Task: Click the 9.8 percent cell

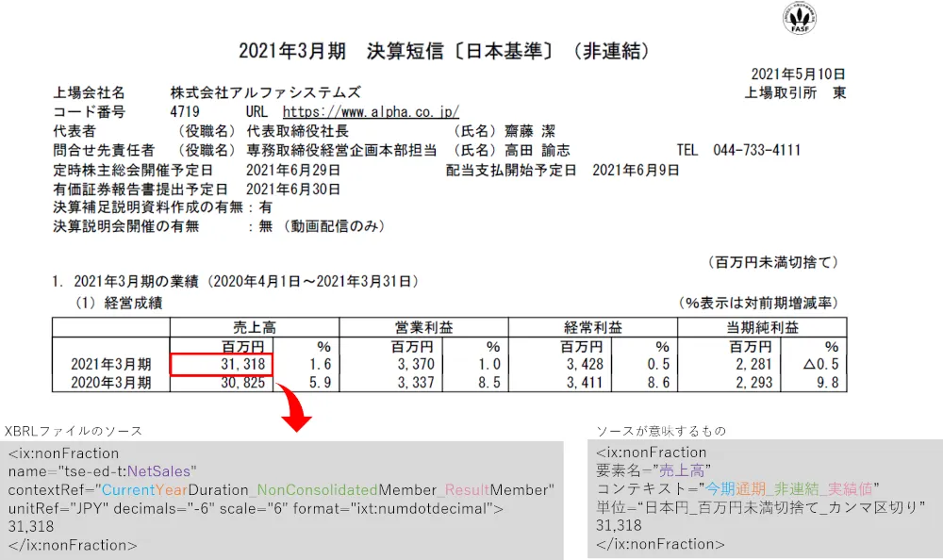Action: click(x=828, y=383)
